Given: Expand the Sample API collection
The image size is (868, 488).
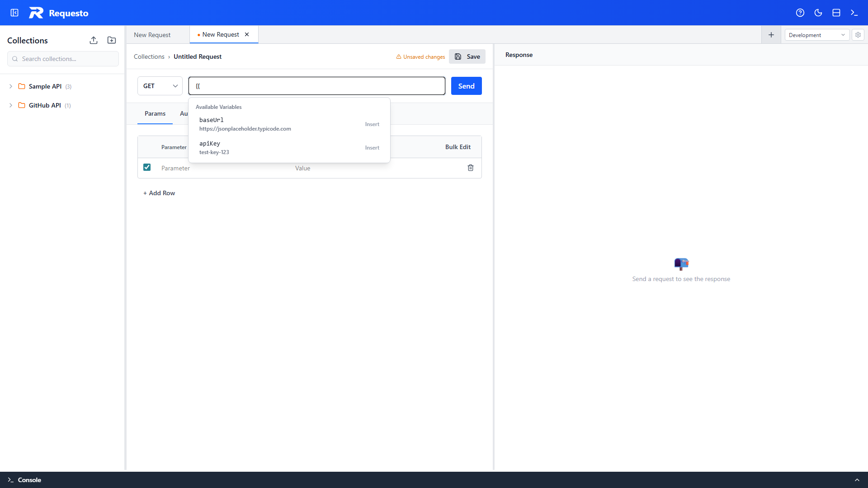Looking at the screenshot, I should point(10,86).
